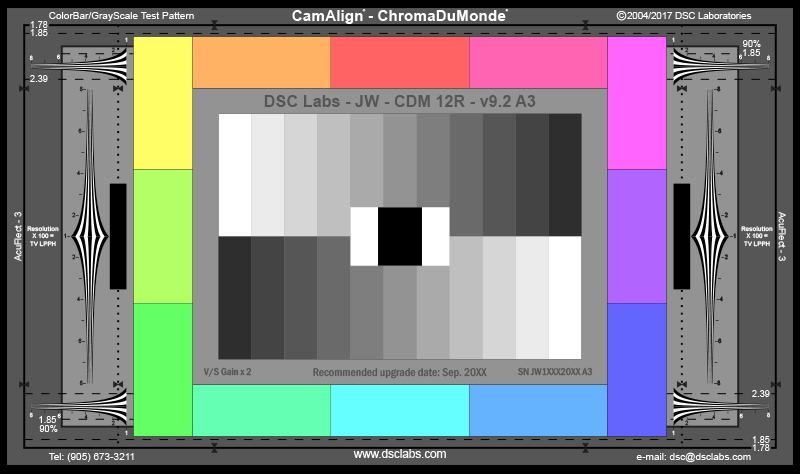The height and width of the screenshot is (474, 800).
Task: Select the white block left of the black square
Action: 364,236
